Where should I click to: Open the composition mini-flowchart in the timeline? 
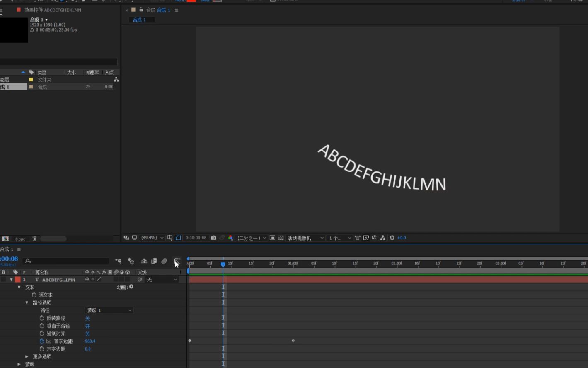118,261
